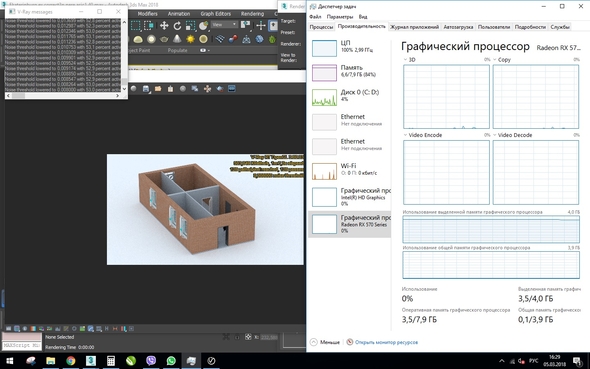Viewport: 590px width, 369px height.
Task: Select ЦП in the performance sidebar
Action: [350, 48]
